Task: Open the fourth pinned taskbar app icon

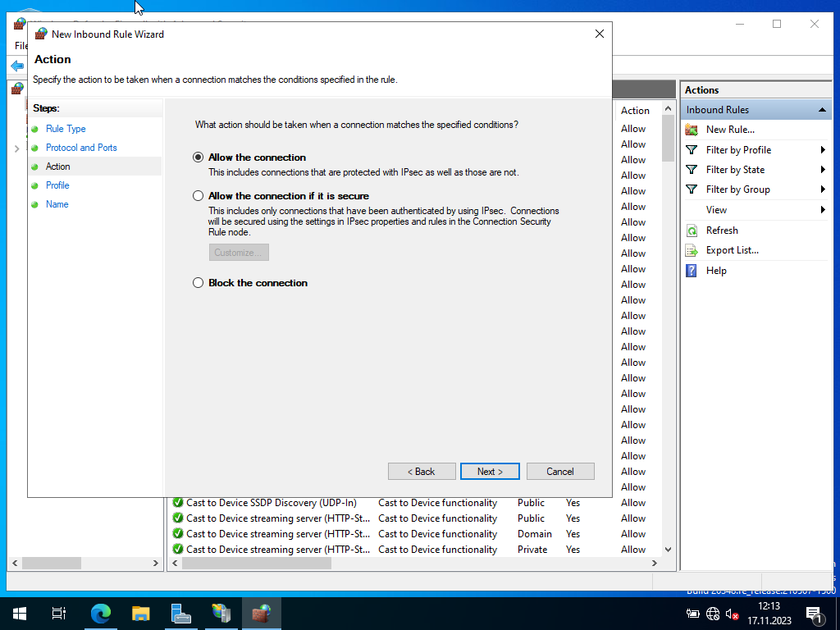Action: coord(221,614)
